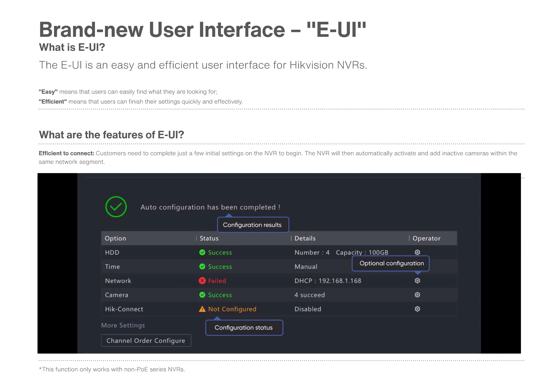Click the Channel Order Configure button
Screen dimensions: 554x392
pyautogui.click(x=146, y=340)
